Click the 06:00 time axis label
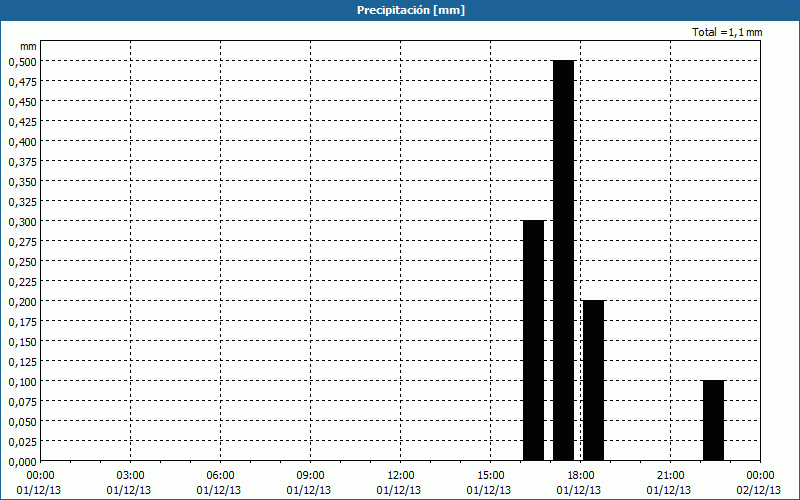 coord(220,476)
